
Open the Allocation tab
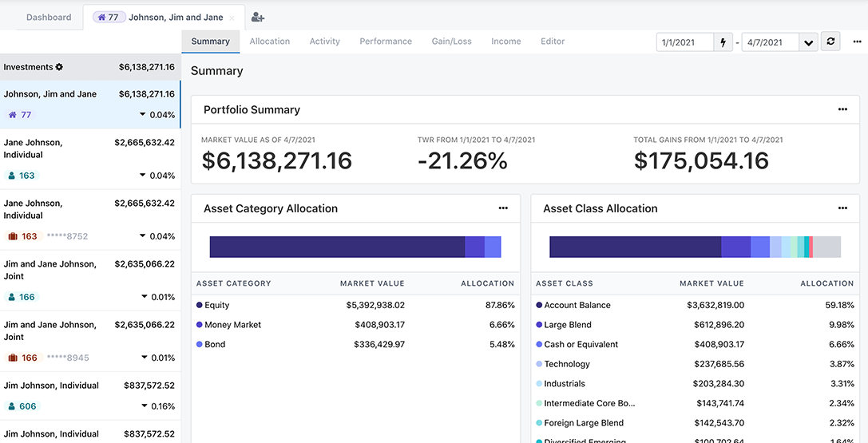270,42
